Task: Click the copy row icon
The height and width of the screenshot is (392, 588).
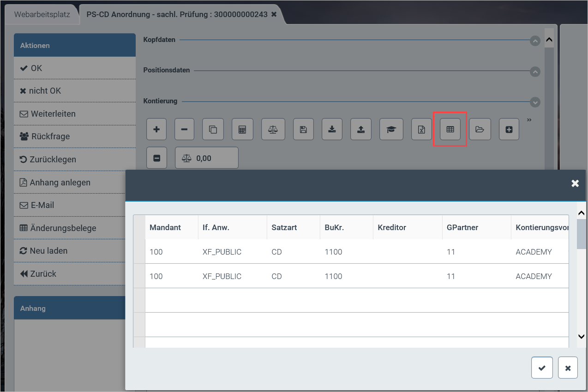Action: point(213,130)
